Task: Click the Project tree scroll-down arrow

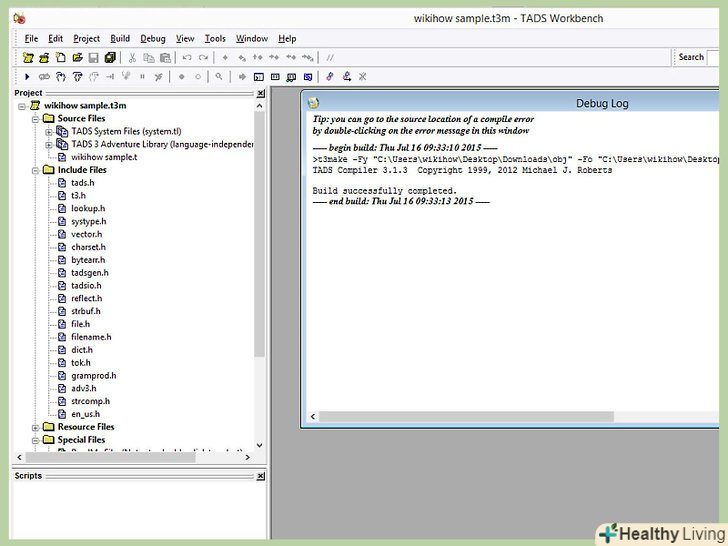Action: (260, 445)
